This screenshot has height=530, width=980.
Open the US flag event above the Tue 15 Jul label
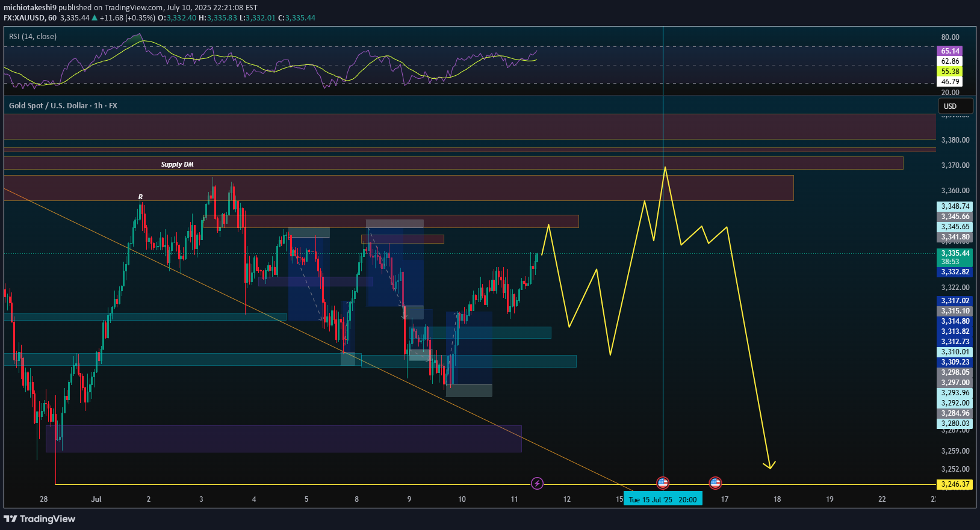click(x=663, y=483)
